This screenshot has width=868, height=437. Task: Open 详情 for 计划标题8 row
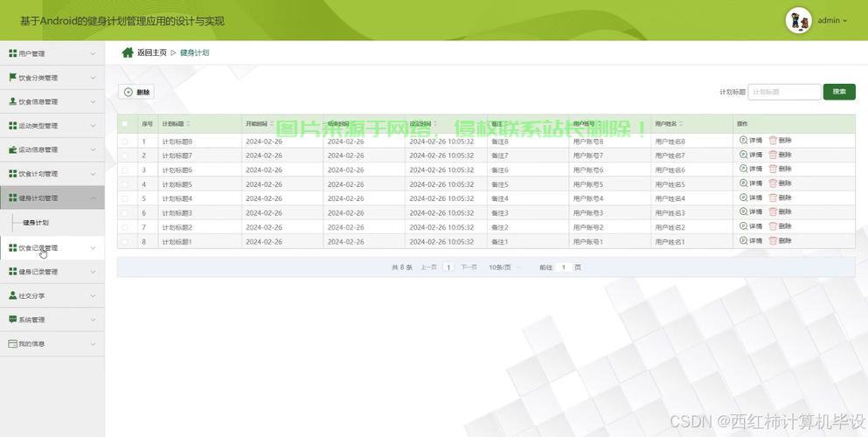pyautogui.click(x=751, y=141)
